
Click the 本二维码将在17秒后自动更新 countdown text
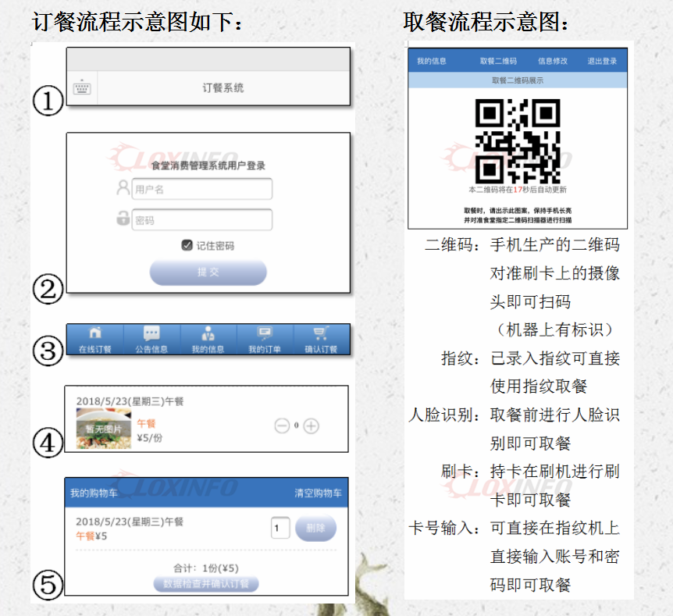[518, 189]
